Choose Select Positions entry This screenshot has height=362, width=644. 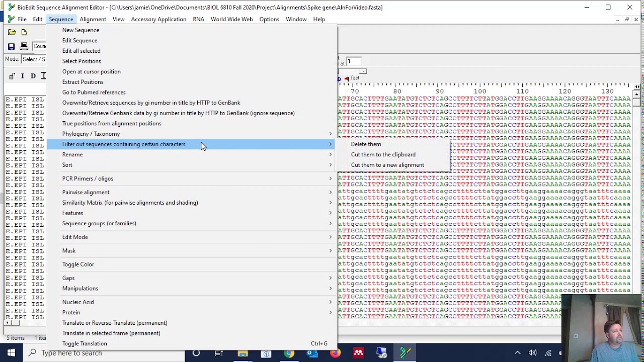click(192, 61)
